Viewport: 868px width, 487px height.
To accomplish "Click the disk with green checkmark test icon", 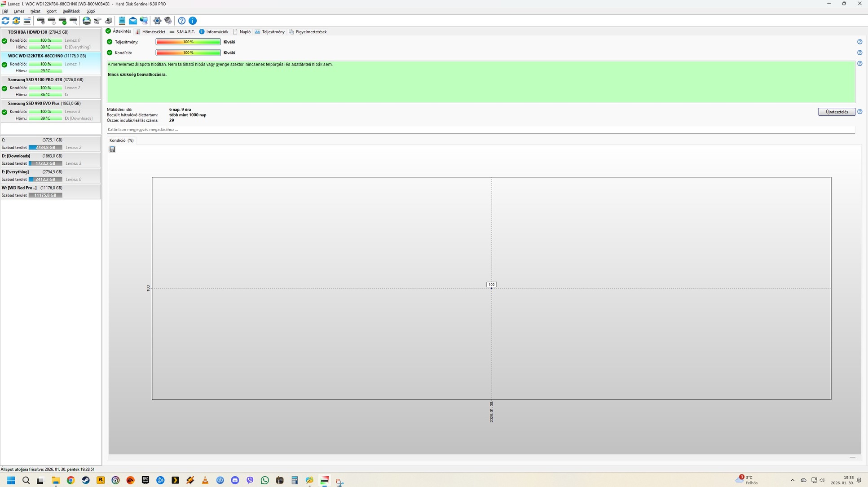I will point(63,21).
